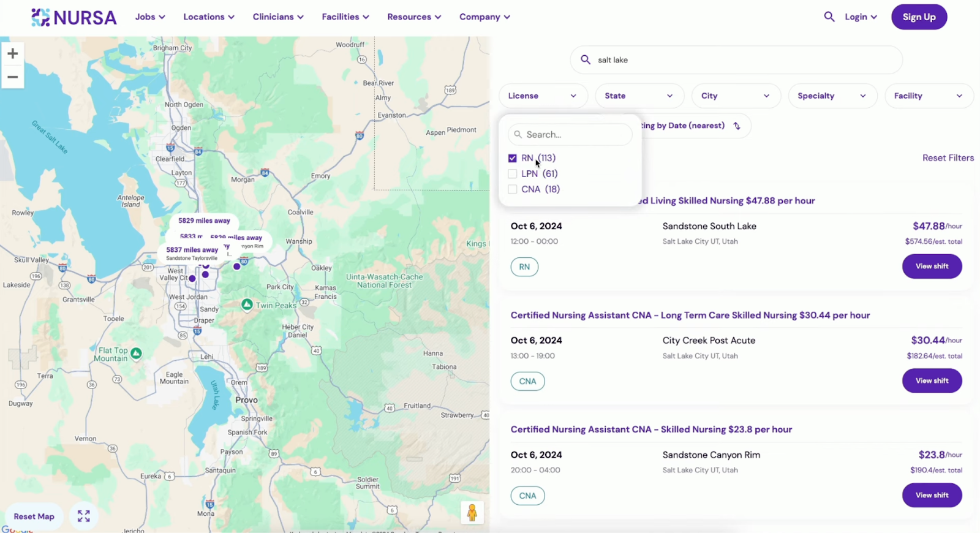Image resolution: width=980 pixels, height=533 pixels.
Task: Click the $574.56/est. total text
Action: (933, 241)
